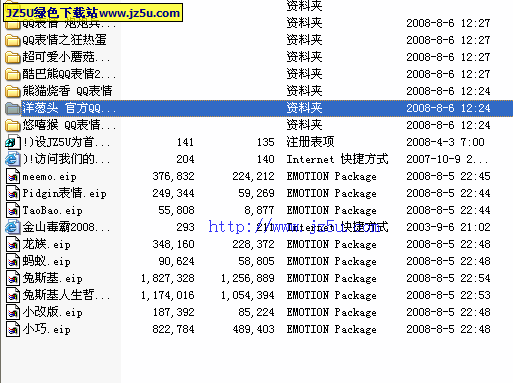513x383 pixels.
Task: Select the 兔斯基.eip file icon
Action: pos(13,278)
